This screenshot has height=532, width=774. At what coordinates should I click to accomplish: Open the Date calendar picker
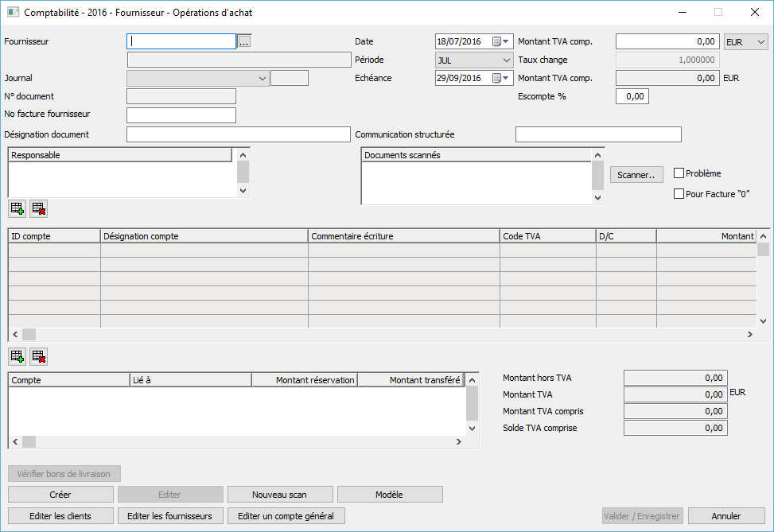pos(500,41)
